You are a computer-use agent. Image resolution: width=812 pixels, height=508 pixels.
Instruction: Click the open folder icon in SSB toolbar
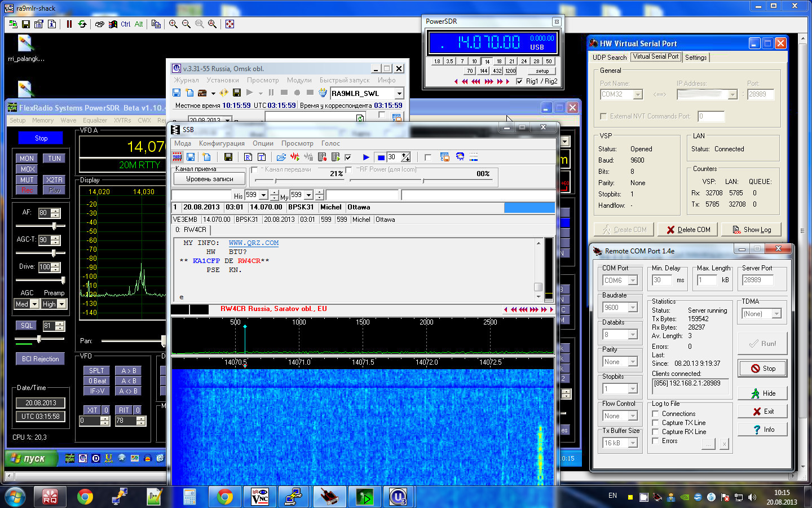(x=281, y=157)
